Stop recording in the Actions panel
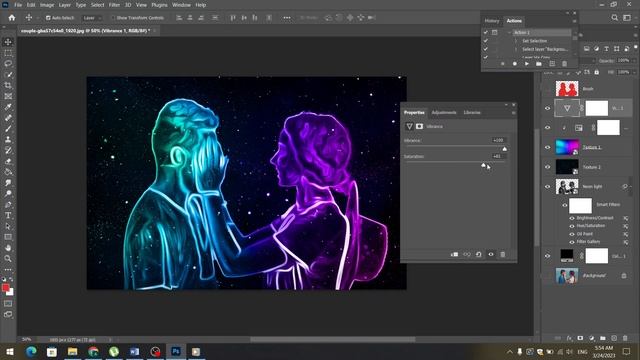640x360 pixels. (x=502, y=64)
